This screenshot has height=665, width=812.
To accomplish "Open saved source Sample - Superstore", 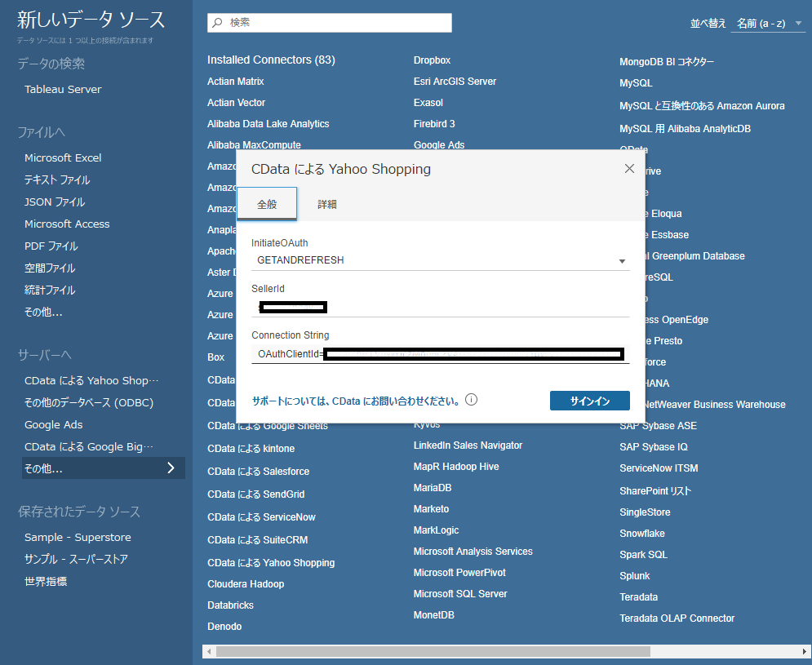I will (x=78, y=537).
